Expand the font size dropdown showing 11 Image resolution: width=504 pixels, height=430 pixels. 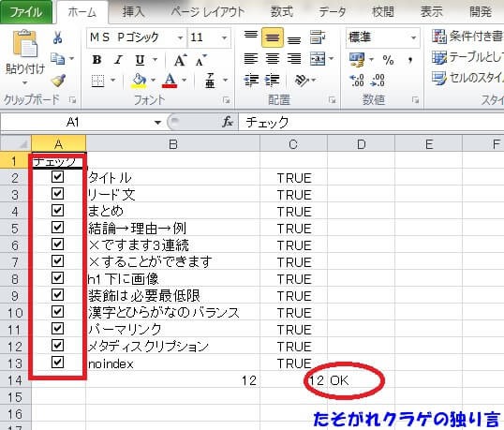(224, 37)
